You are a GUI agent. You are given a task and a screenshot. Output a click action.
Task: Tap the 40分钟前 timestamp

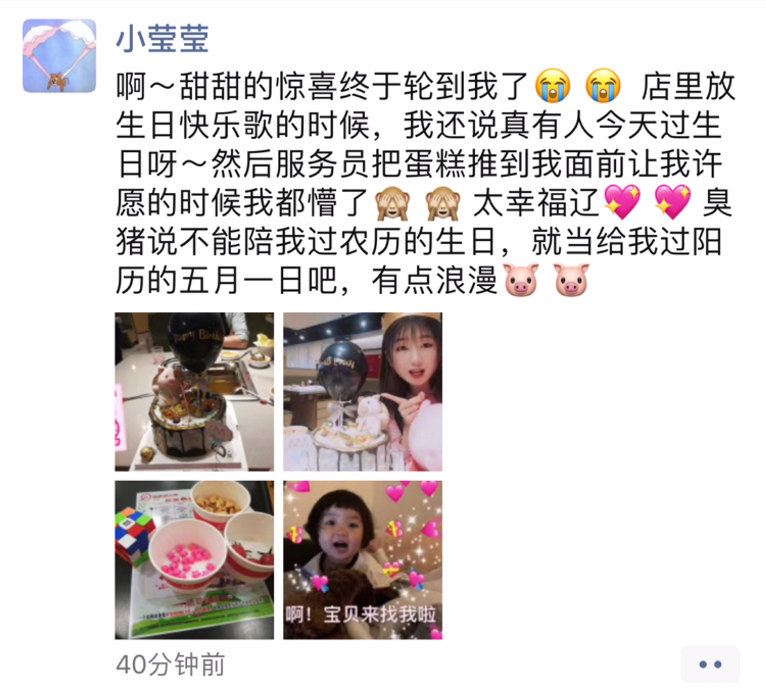171,664
